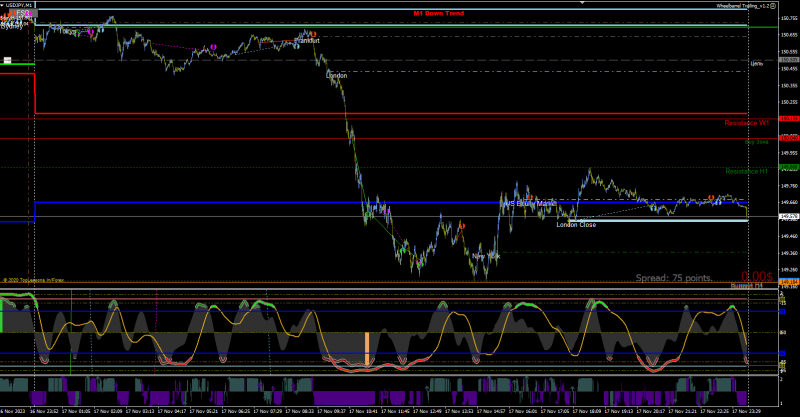Click the magenta signal marker next to Tokyo
The width and height of the screenshot is (800, 417).
tap(91, 32)
